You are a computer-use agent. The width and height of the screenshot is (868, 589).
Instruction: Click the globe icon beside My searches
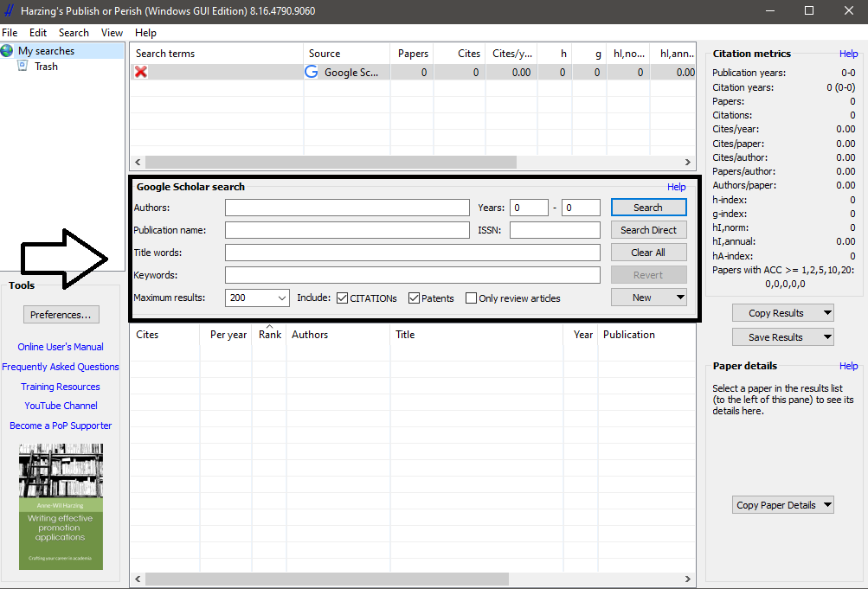(7, 51)
